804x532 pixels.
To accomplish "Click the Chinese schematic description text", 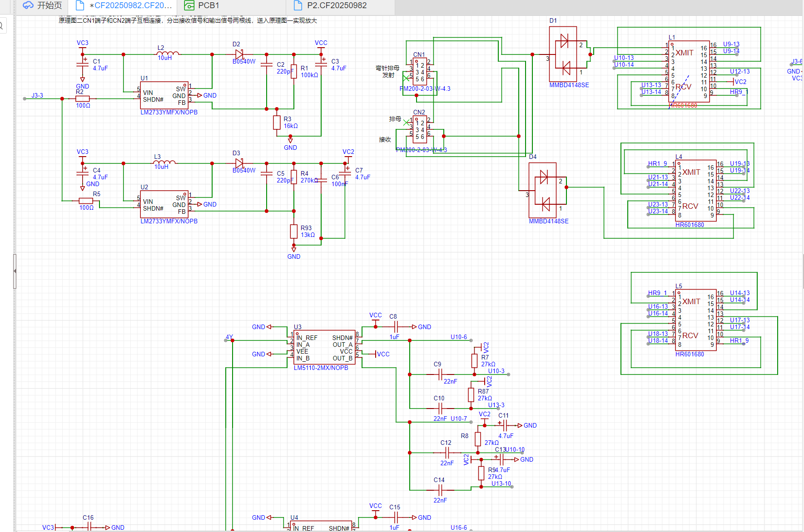I will click(x=188, y=21).
